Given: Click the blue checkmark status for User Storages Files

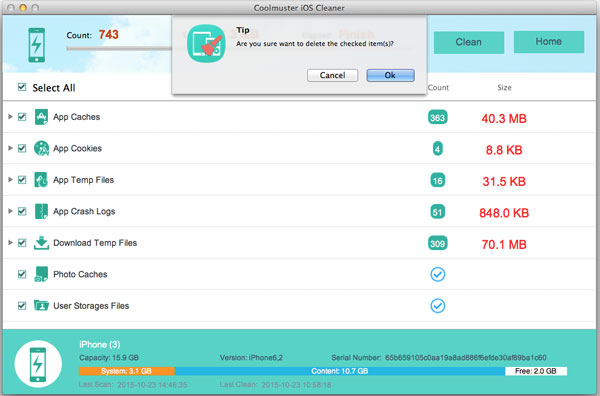Looking at the screenshot, I should tap(437, 306).
